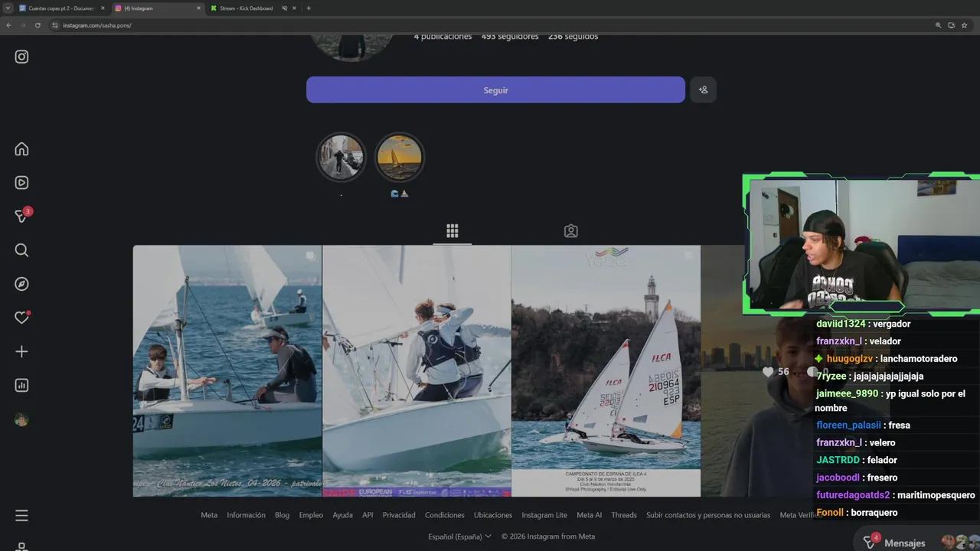The width and height of the screenshot is (980, 551).
Task: Follow the profile with Seguir button
Action: [495, 90]
